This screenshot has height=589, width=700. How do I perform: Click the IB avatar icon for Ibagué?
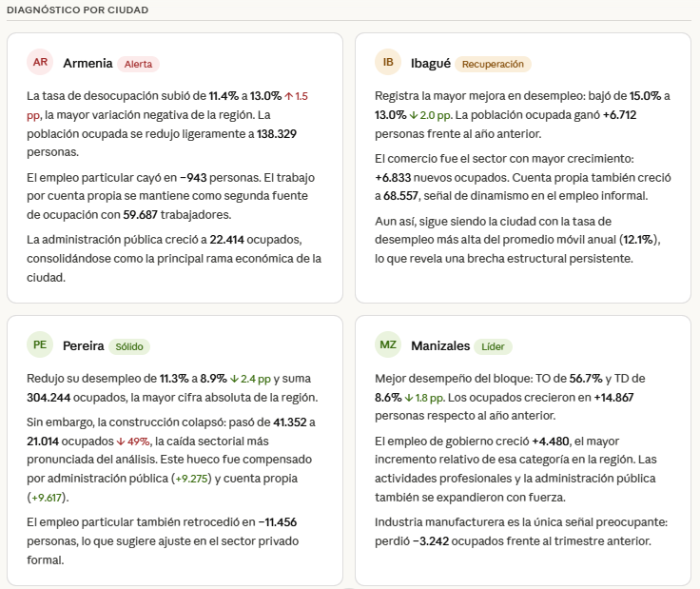[388, 63]
